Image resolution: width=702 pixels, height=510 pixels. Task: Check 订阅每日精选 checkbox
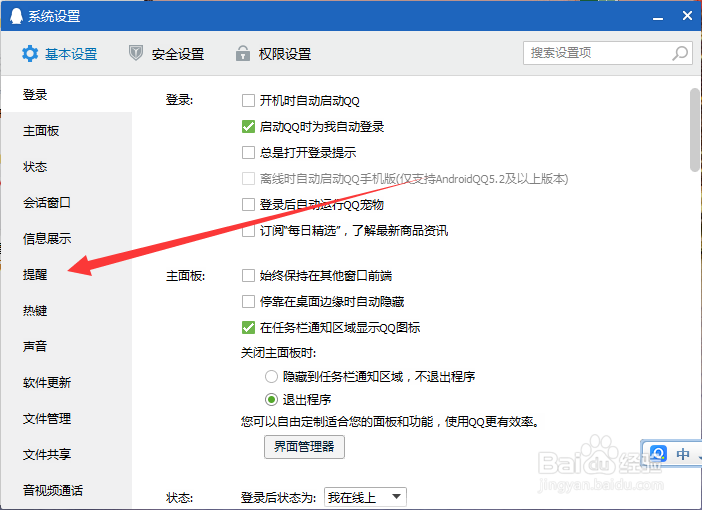tap(248, 231)
